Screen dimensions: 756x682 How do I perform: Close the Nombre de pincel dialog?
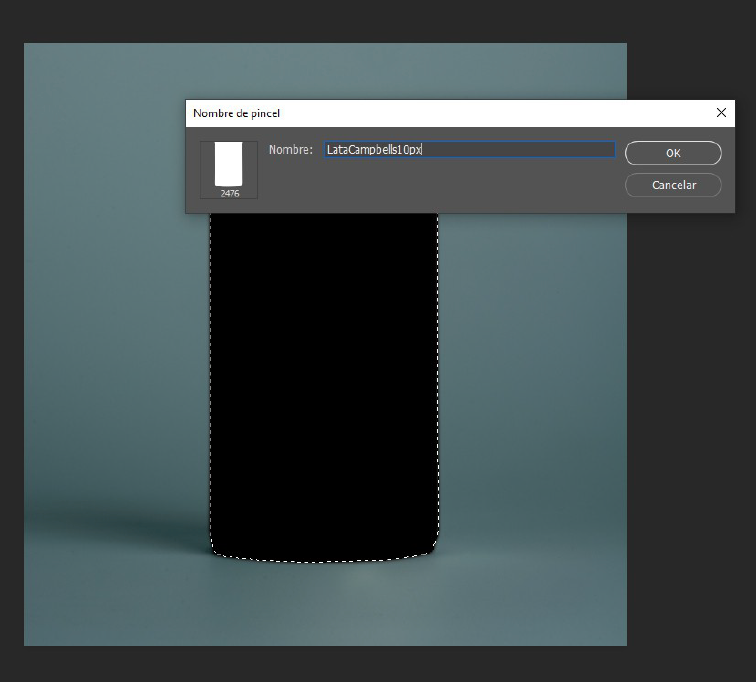[721, 113]
